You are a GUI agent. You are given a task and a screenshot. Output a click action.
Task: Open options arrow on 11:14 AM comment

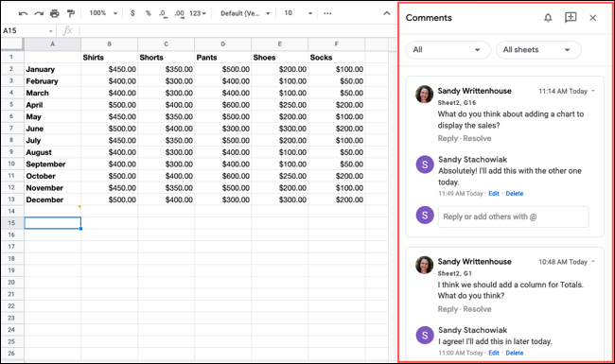click(x=593, y=91)
